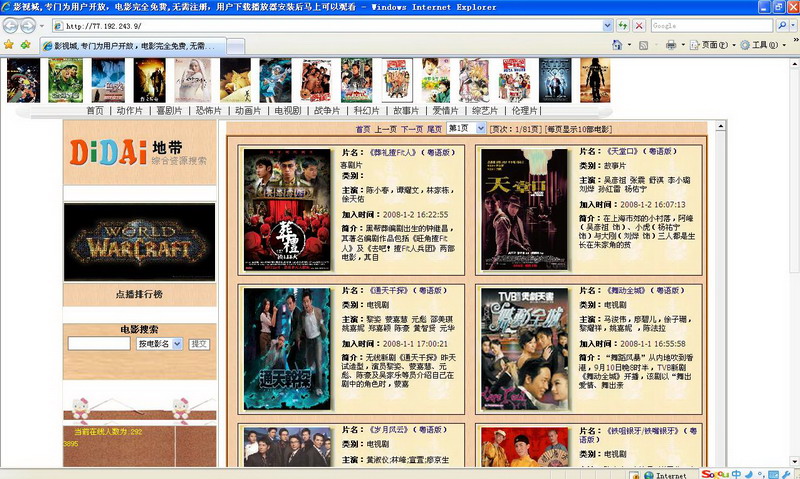This screenshot has width=800, height=479.
Task: Select the 恐怖片 category menu item
Action: click(209, 110)
